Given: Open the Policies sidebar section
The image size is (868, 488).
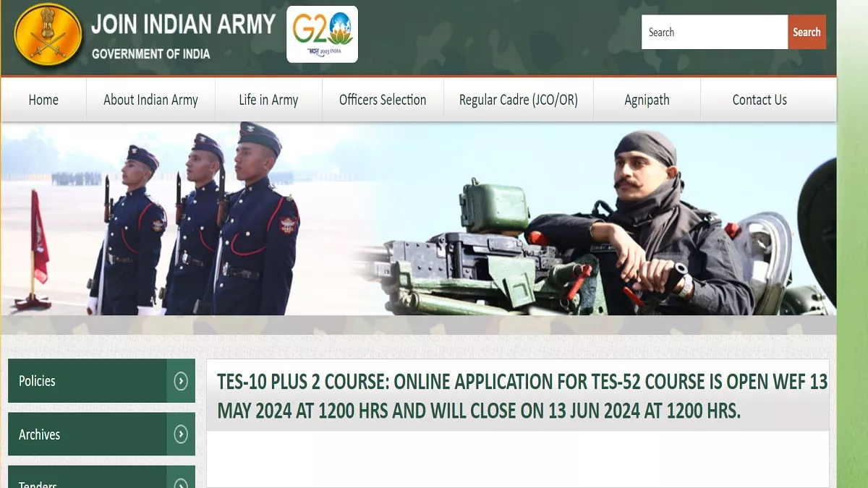Looking at the screenshot, I should pos(87,381).
